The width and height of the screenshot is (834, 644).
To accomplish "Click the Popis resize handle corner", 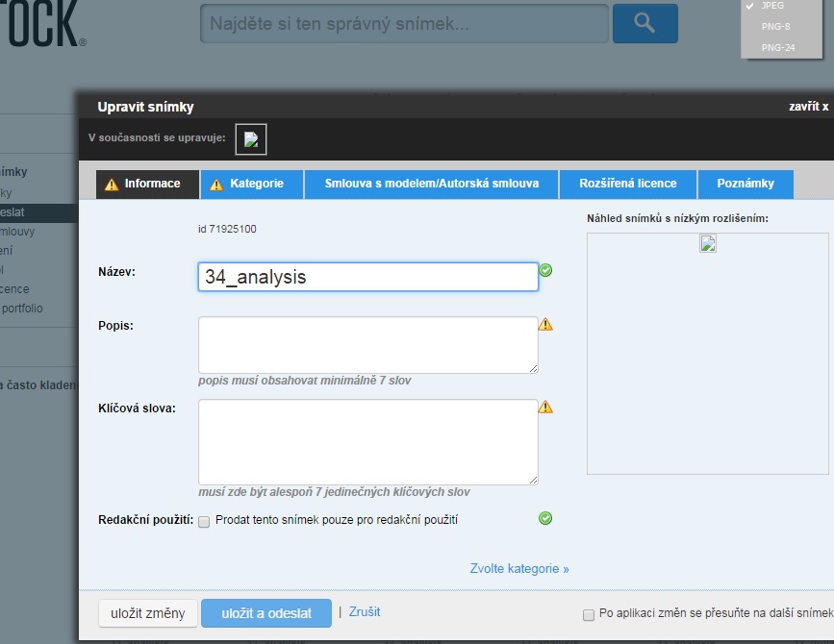I will pos(533,369).
